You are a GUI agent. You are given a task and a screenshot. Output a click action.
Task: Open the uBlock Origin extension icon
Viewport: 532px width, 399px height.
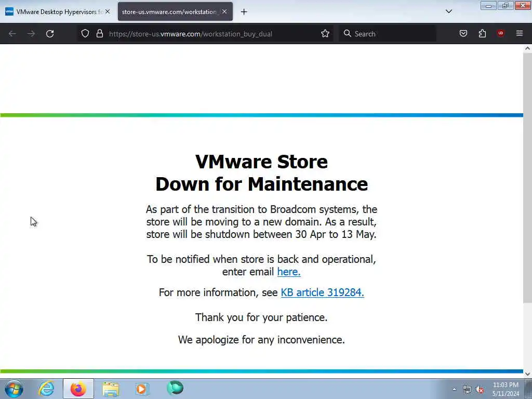pos(500,33)
